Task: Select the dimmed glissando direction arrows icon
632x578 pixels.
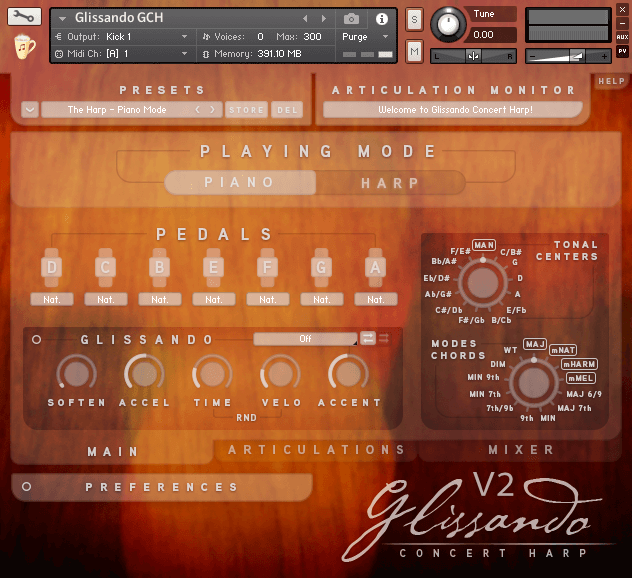Action: (x=384, y=338)
